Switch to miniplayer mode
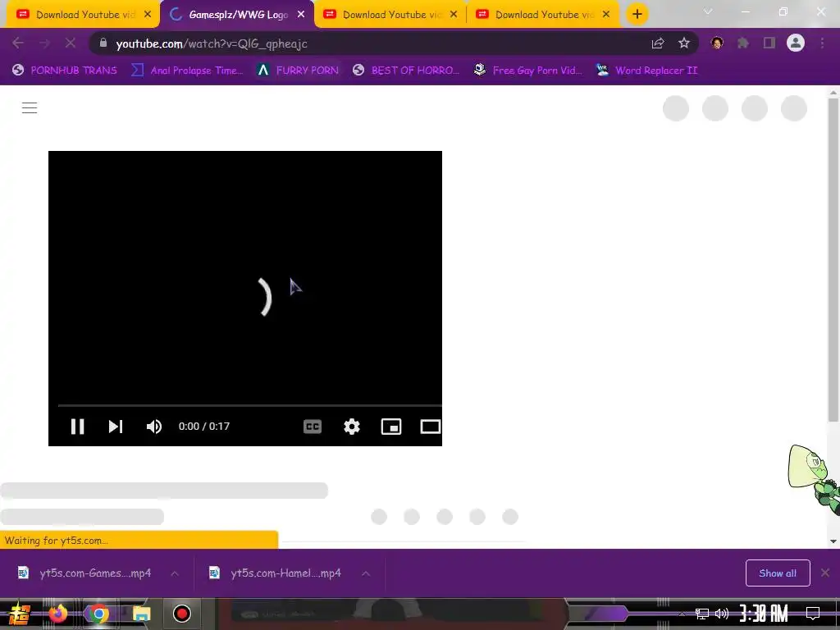Screen dimensions: 840x630 pos(391,427)
